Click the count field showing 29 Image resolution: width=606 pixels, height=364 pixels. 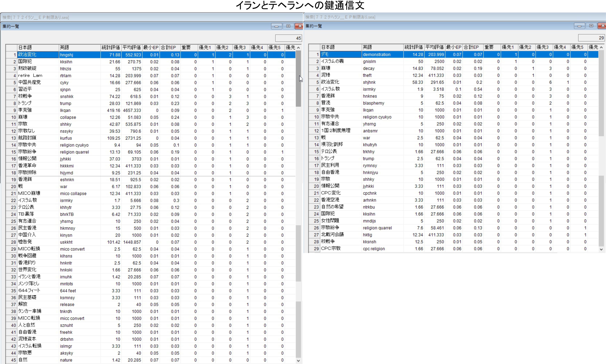[x=591, y=38]
